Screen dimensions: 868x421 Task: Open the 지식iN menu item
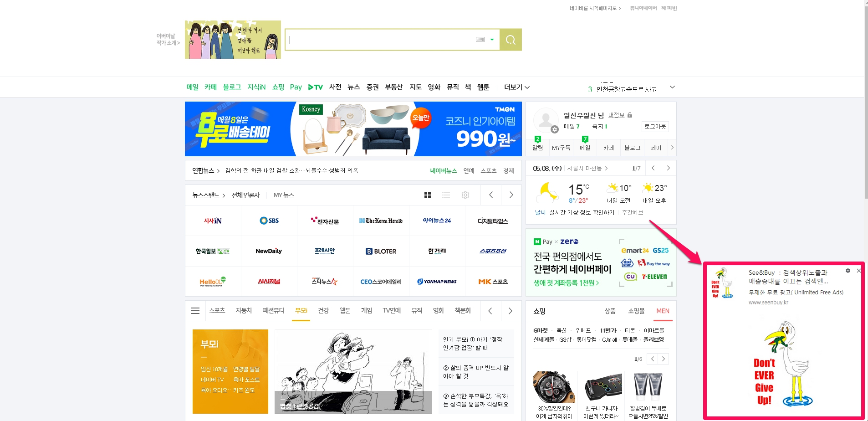(x=256, y=87)
